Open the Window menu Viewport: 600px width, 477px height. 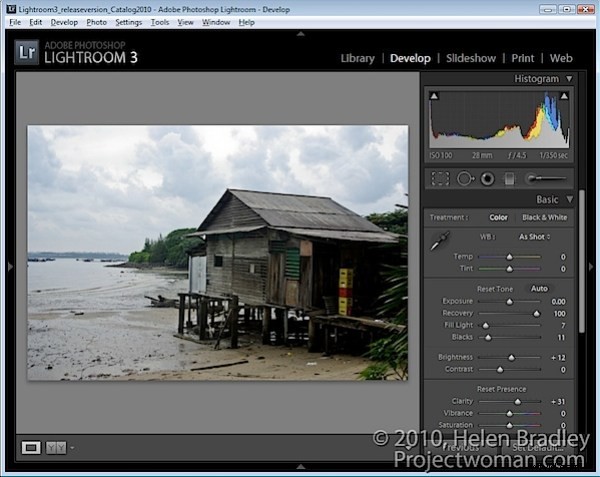tap(216, 22)
